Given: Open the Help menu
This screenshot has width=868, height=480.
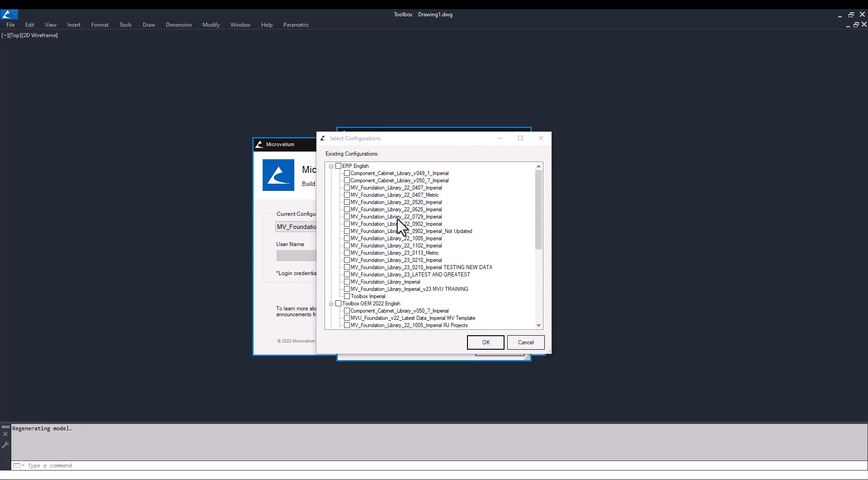Looking at the screenshot, I should pyautogui.click(x=267, y=25).
